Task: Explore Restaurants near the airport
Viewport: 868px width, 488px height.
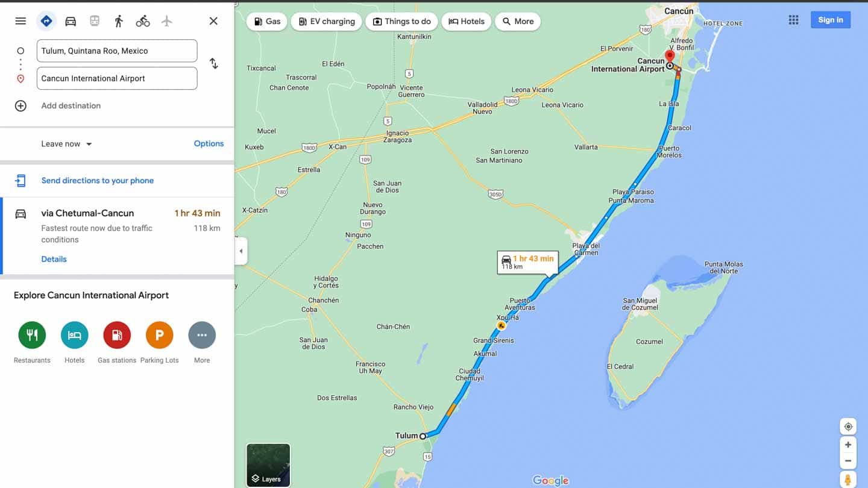Action: pyautogui.click(x=32, y=335)
